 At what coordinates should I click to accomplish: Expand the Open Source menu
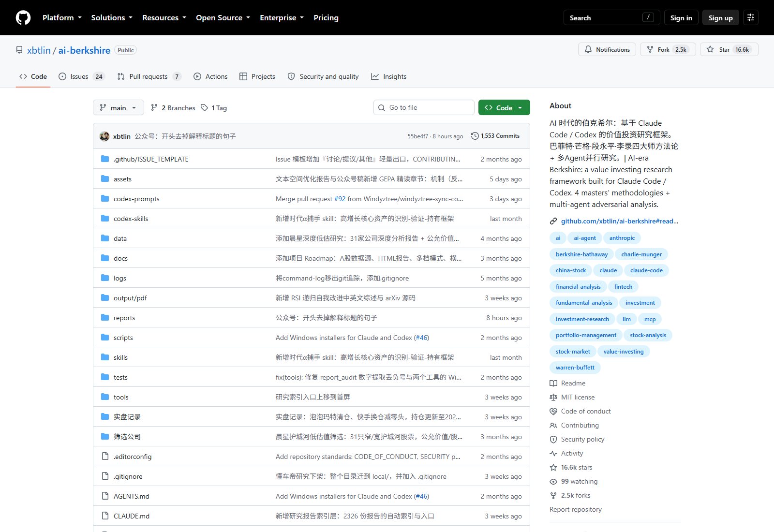pos(223,18)
